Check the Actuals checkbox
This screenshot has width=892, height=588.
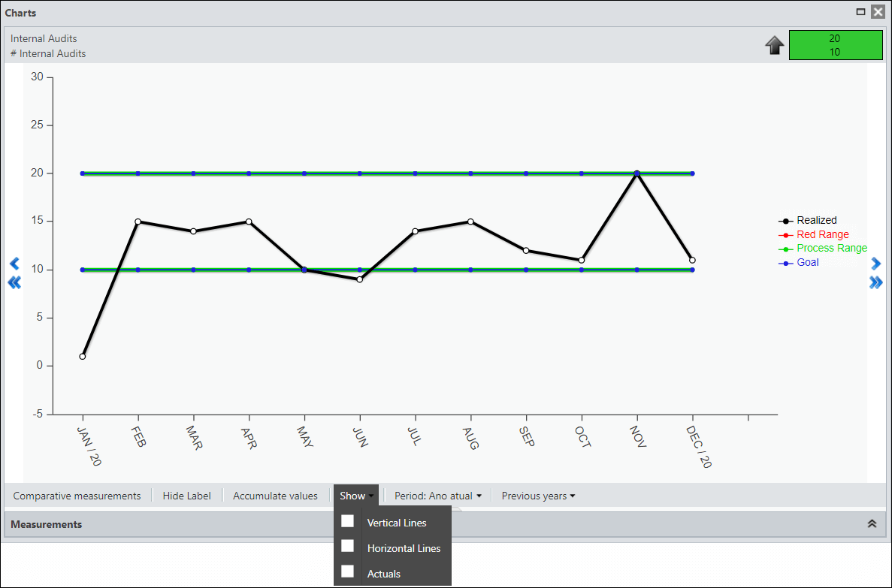pyautogui.click(x=348, y=571)
